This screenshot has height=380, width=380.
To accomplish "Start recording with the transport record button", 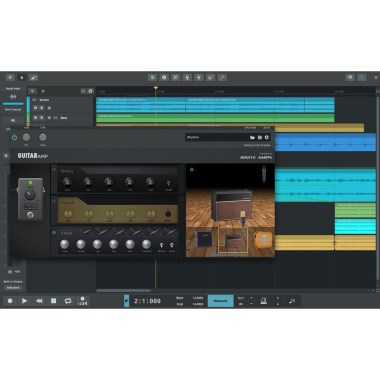I will tap(10, 301).
